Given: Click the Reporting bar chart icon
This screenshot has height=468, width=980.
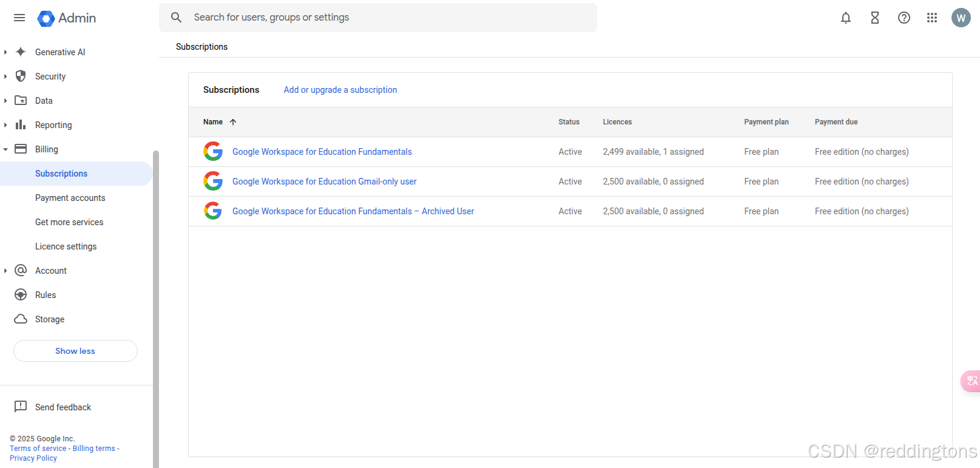Looking at the screenshot, I should pyautogui.click(x=21, y=125).
